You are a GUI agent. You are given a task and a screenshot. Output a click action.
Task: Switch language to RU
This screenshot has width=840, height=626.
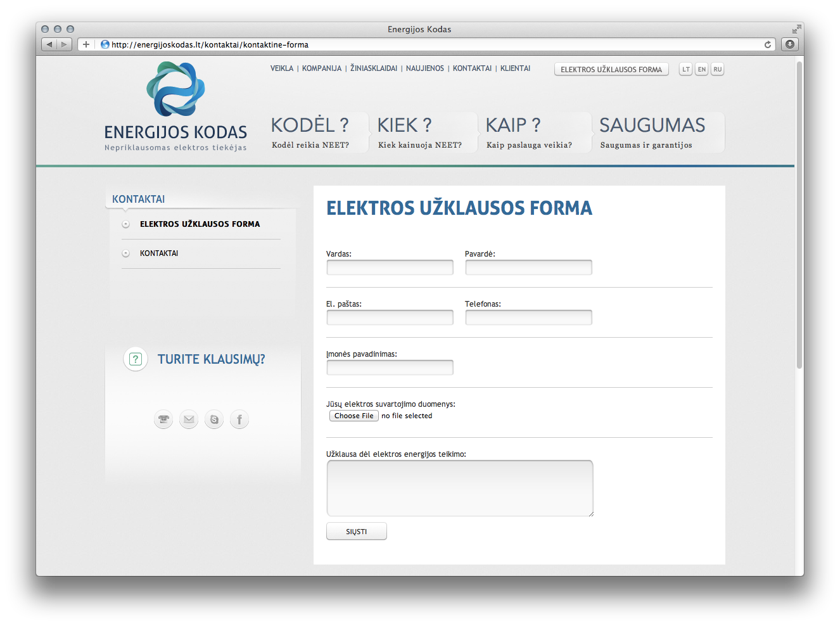[x=717, y=69]
